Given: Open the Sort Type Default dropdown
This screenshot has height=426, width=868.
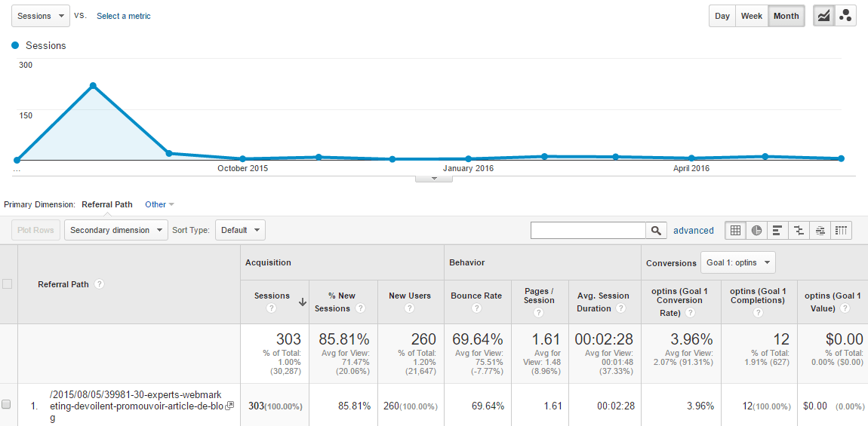Looking at the screenshot, I should click(240, 230).
